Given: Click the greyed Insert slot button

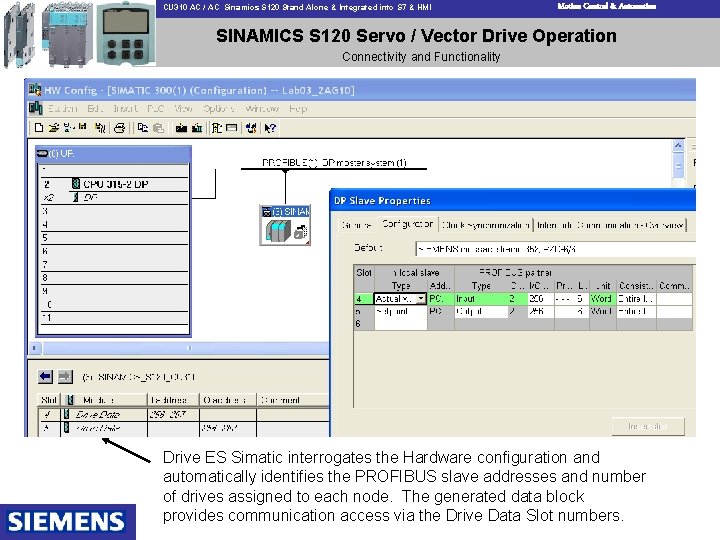Looking at the screenshot, I should (648, 426).
